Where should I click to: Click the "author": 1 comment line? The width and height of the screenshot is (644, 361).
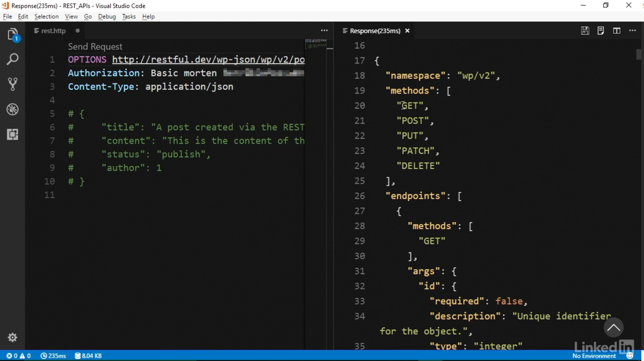115,168
